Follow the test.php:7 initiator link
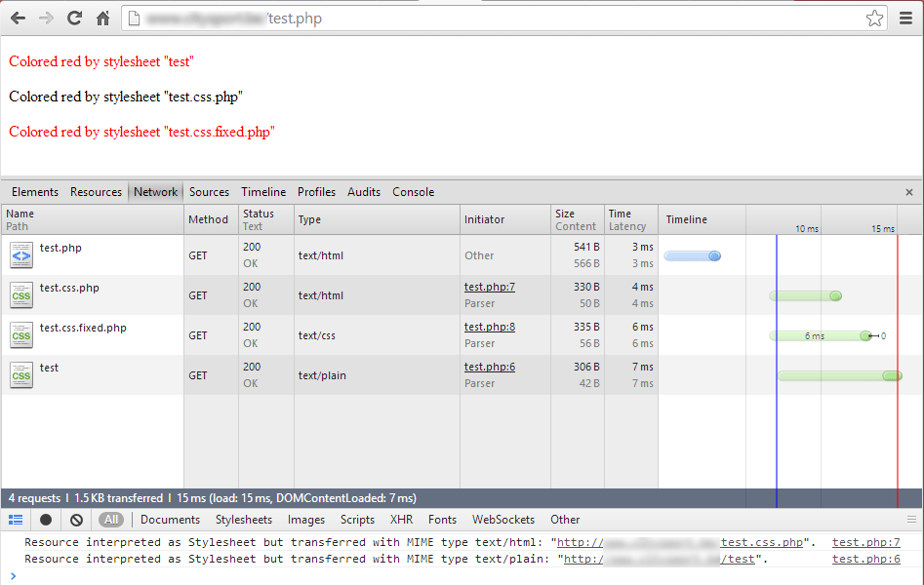This screenshot has height=585, width=924. pyautogui.click(x=489, y=287)
